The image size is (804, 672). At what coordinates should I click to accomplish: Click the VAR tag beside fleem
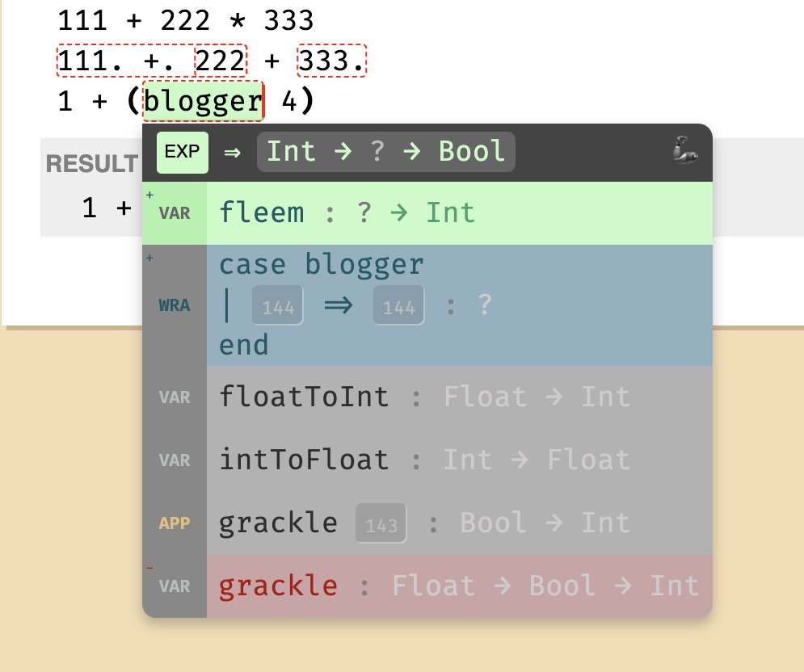pos(175,213)
